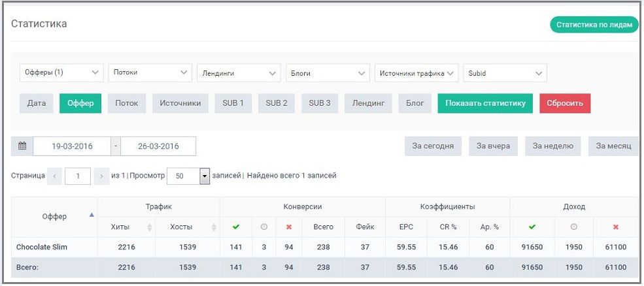The image size is (644, 286).
Task: Click the CR % column header
Action: pyautogui.click(x=448, y=227)
